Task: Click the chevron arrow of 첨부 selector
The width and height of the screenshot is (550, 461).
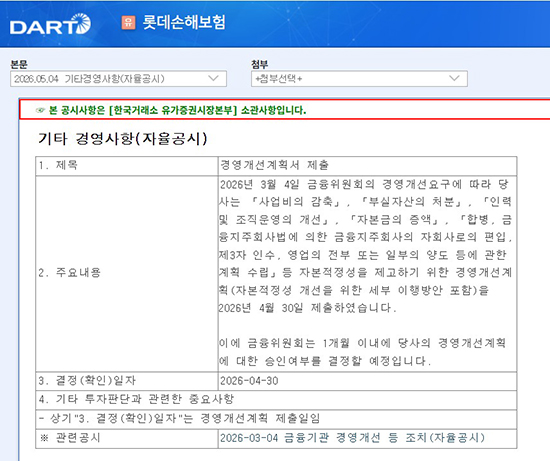Action: pos(454,78)
